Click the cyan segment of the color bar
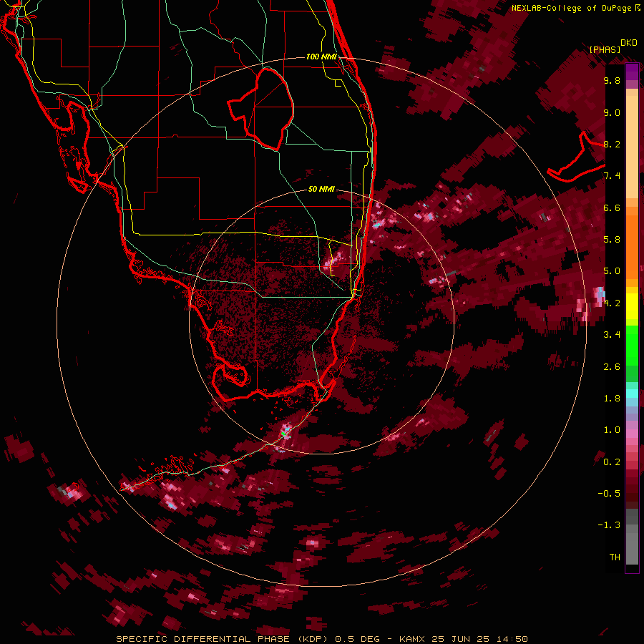644x644 pixels. (632, 394)
